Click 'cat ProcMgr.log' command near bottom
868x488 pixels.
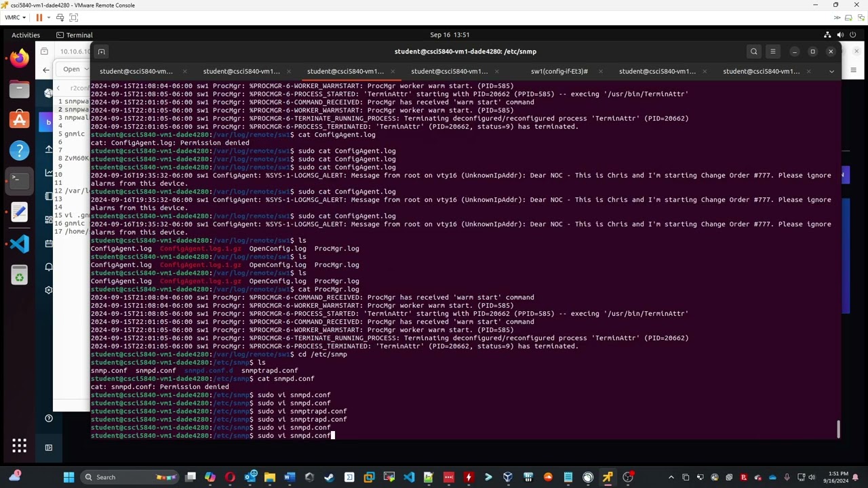tap(328, 289)
